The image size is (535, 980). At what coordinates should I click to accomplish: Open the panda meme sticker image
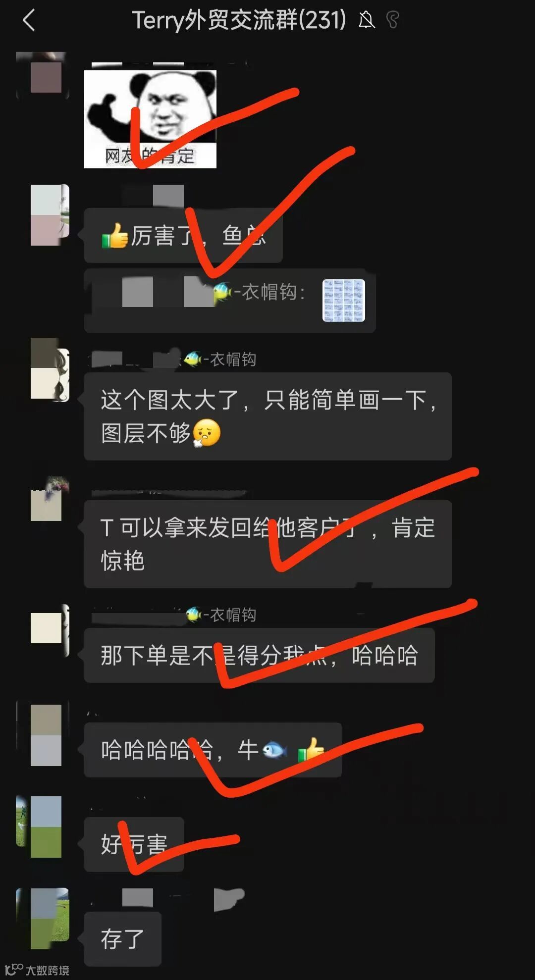150,119
